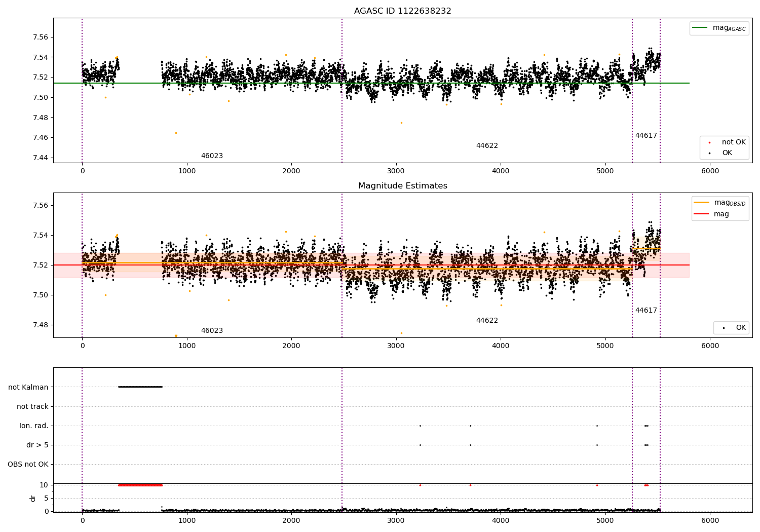Click '1000' x-tick under Magnitude Estimates plot
Screen dimensions: 760x532
click(x=187, y=346)
